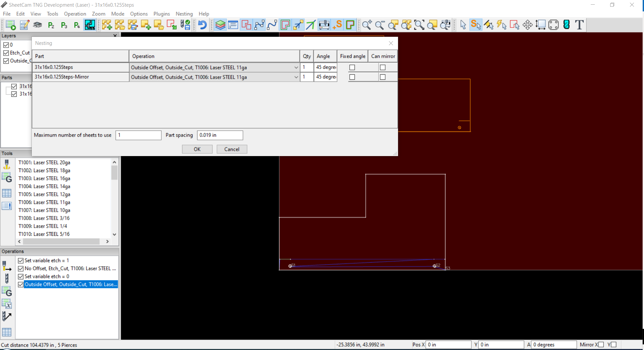Select tool T1006: Laser STEEL 11ga

coord(44,202)
